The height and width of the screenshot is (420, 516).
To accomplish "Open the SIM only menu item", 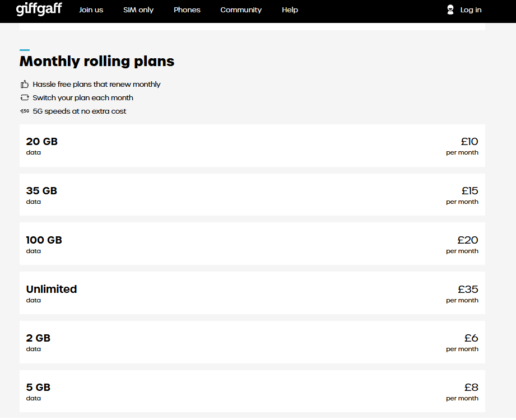I will pyautogui.click(x=138, y=10).
